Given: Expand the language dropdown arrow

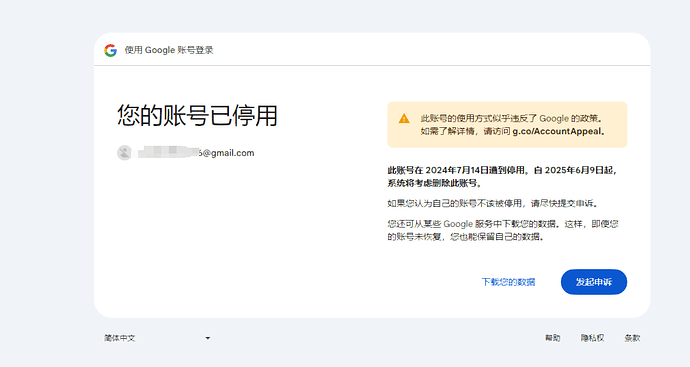Looking at the screenshot, I should [208, 338].
